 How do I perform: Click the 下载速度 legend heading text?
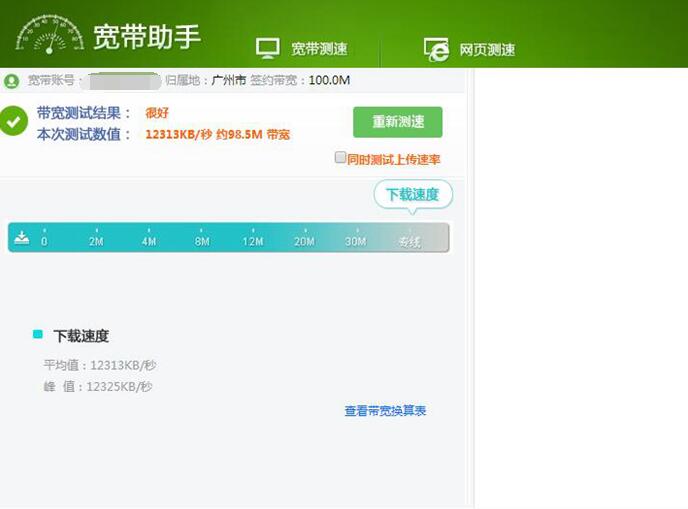pos(81,336)
